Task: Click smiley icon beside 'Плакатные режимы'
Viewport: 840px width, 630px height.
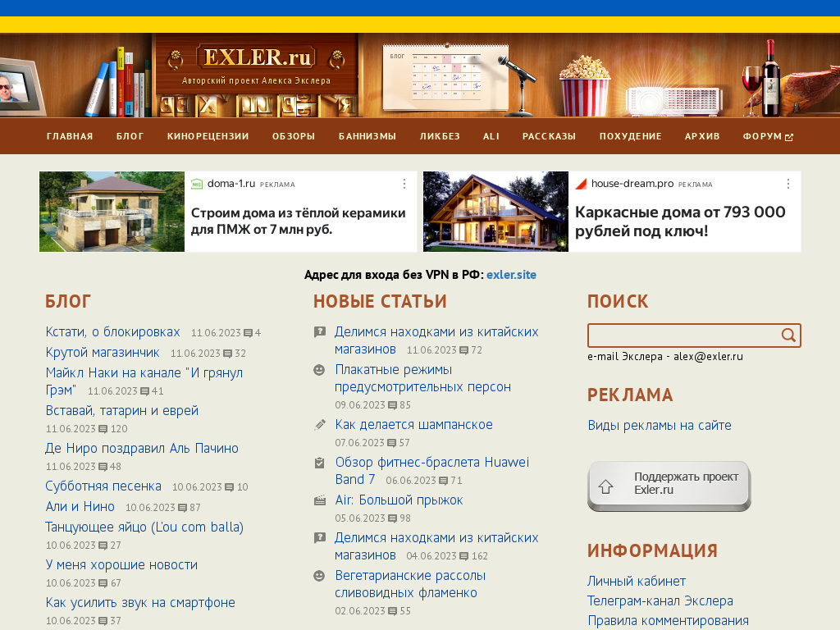Action: tap(319, 370)
